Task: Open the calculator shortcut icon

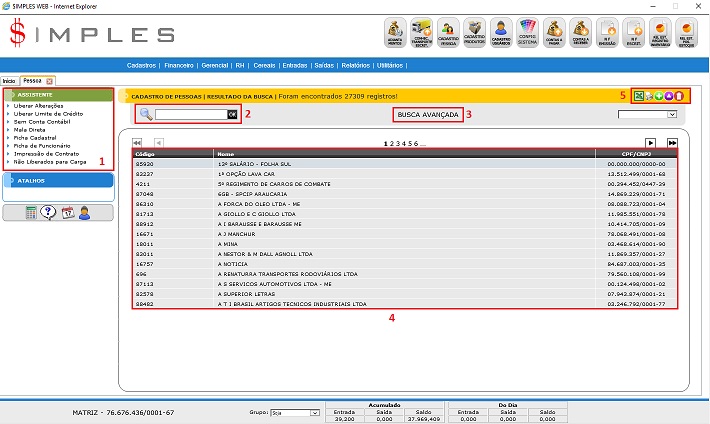Action: [32, 212]
